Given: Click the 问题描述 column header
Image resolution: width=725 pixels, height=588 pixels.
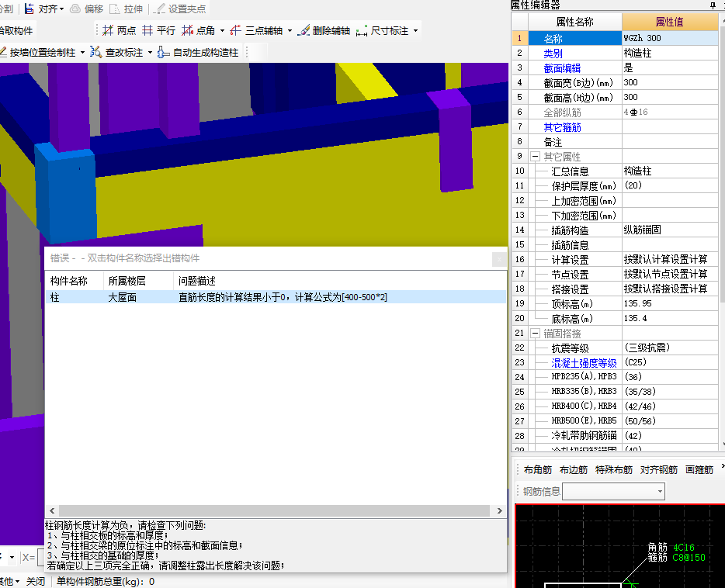Looking at the screenshot, I should pos(197,281).
